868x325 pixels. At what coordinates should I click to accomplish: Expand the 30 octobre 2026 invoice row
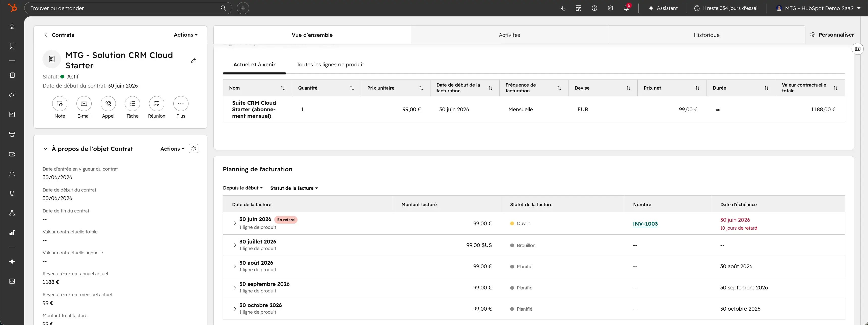pyautogui.click(x=235, y=309)
